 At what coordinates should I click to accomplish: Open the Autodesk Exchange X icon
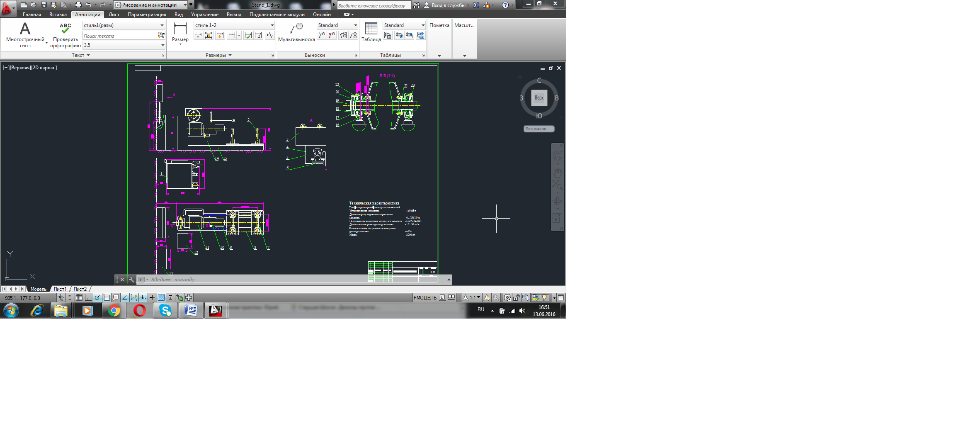(x=476, y=5)
